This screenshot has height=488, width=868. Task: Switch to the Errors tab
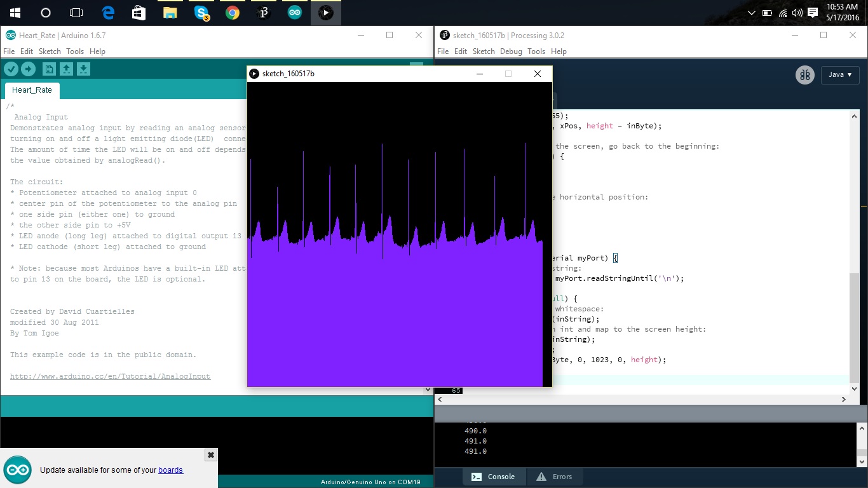(555, 477)
